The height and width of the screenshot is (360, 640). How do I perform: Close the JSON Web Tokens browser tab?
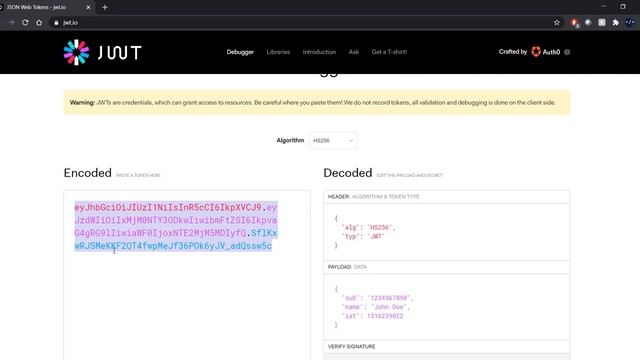click(x=89, y=7)
